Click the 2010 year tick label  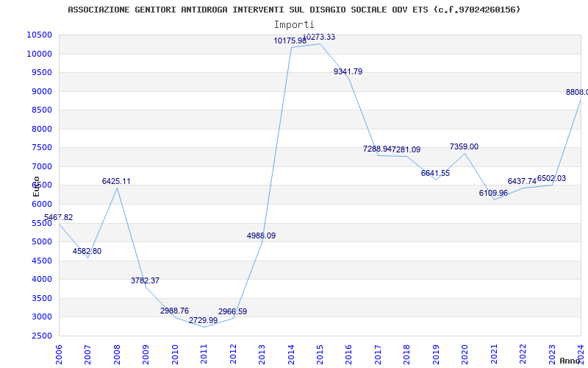[x=175, y=355]
